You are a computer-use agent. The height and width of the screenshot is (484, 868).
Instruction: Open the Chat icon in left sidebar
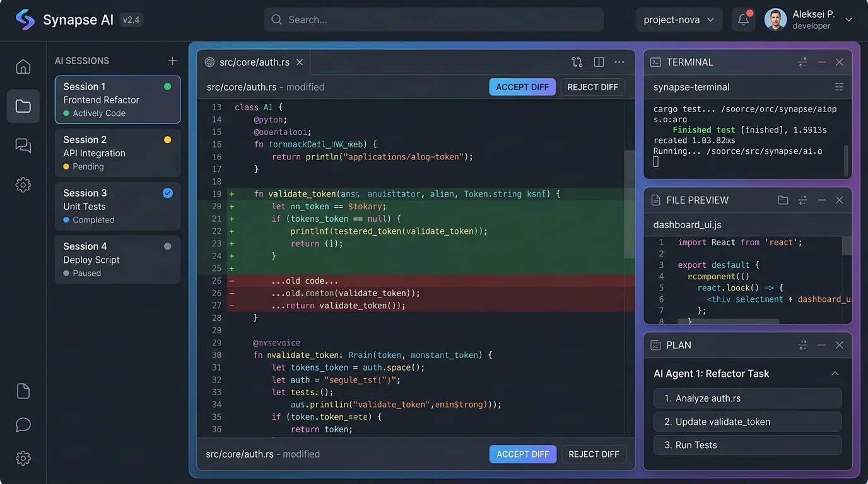coord(23,145)
